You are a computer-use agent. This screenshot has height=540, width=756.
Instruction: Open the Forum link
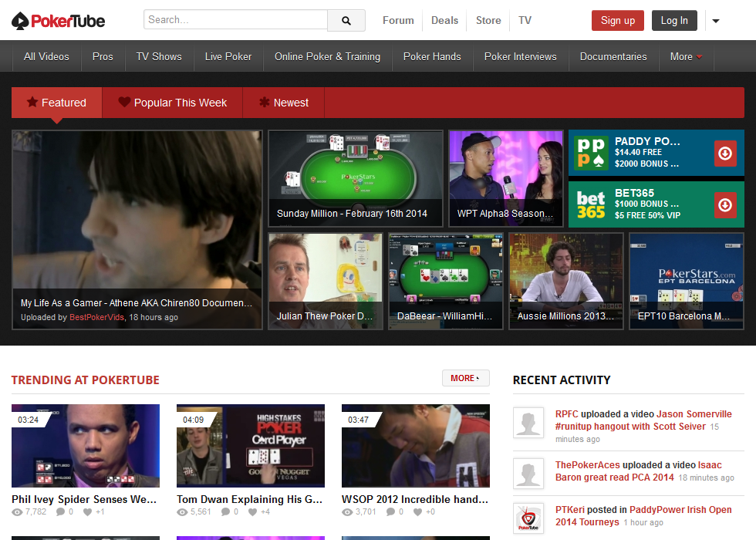[x=398, y=20]
